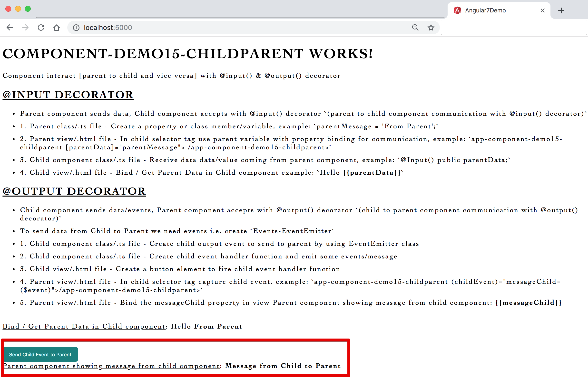
Task: Reload the current page
Action: click(x=41, y=28)
